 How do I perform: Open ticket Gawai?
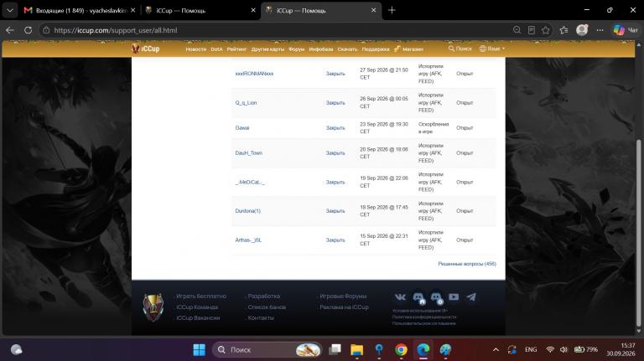[242, 128]
